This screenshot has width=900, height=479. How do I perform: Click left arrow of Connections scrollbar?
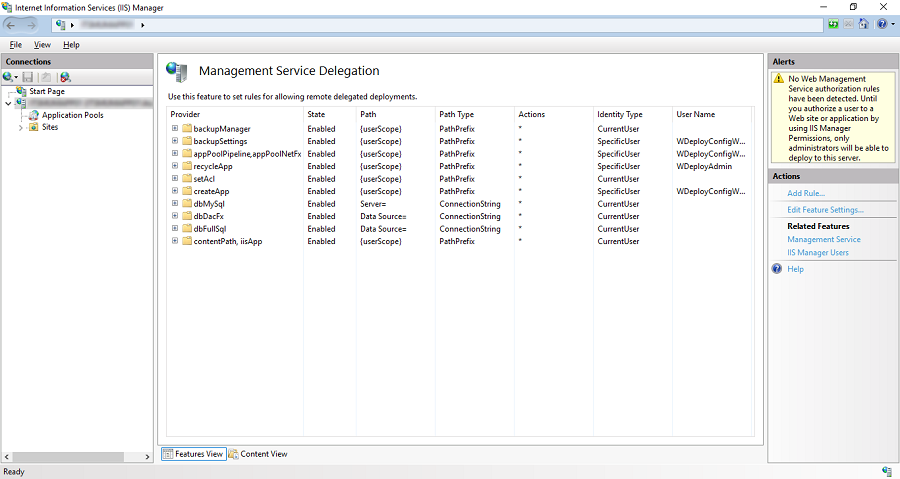coord(7,457)
